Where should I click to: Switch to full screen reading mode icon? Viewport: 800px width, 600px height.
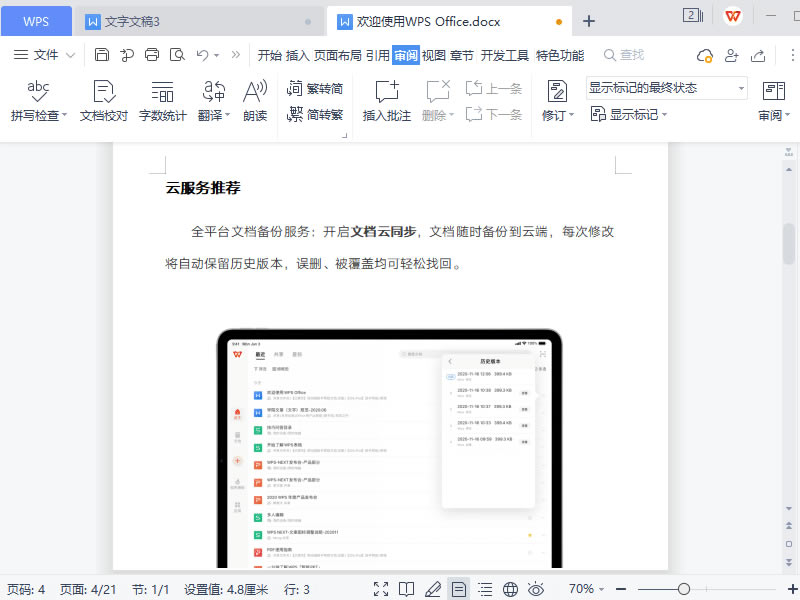point(379,590)
